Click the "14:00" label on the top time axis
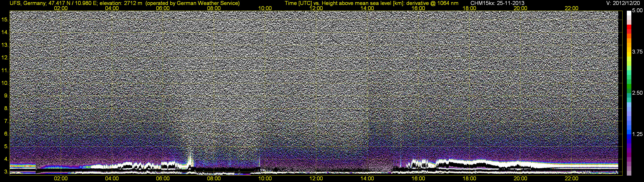The width and height of the screenshot is (644, 182). pos(367,8)
